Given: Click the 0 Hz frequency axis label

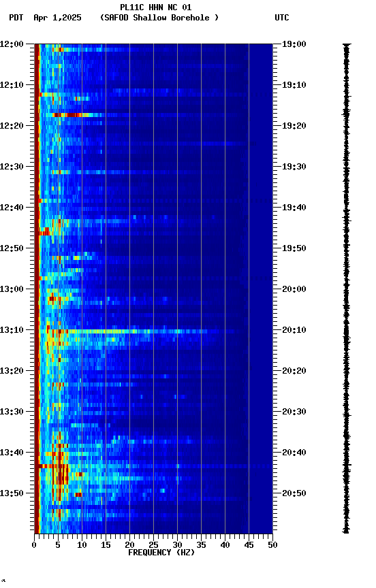Looking at the screenshot, I should click(35, 545).
